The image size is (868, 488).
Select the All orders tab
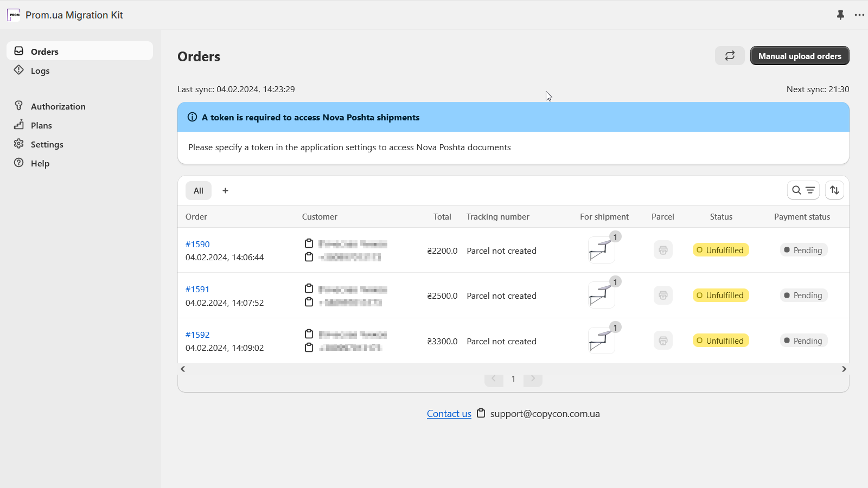[199, 190]
